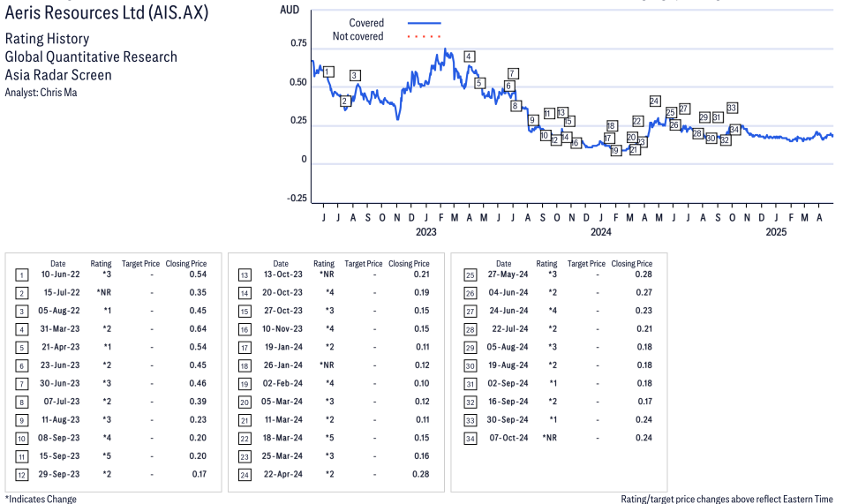The height and width of the screenshot is (504, 843).
Task: Click the '27-May-24' date cell
Action: 508,275
